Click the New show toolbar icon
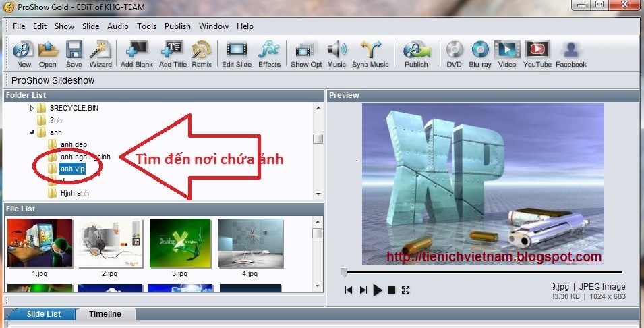Screen dimensions: 644x328 [24, 54]
